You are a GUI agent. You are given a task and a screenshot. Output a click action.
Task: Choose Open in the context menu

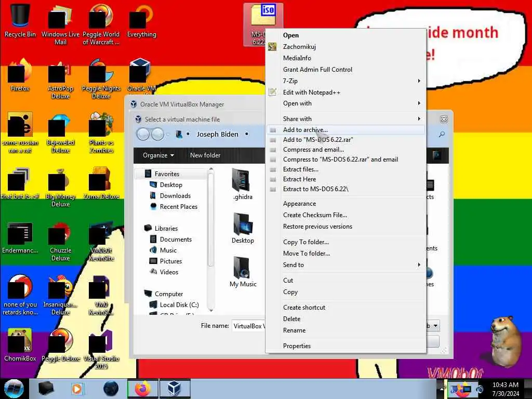(x=345, y=35)
